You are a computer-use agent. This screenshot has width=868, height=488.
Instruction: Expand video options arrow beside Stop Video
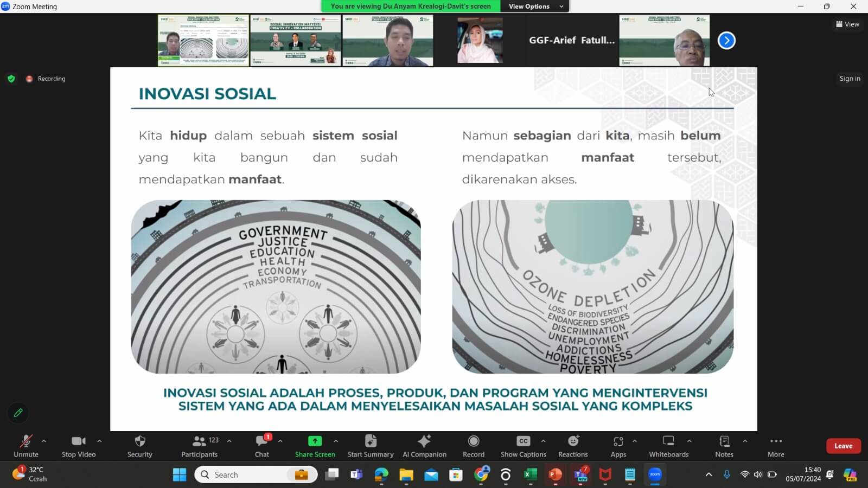(x=99, y=441)
